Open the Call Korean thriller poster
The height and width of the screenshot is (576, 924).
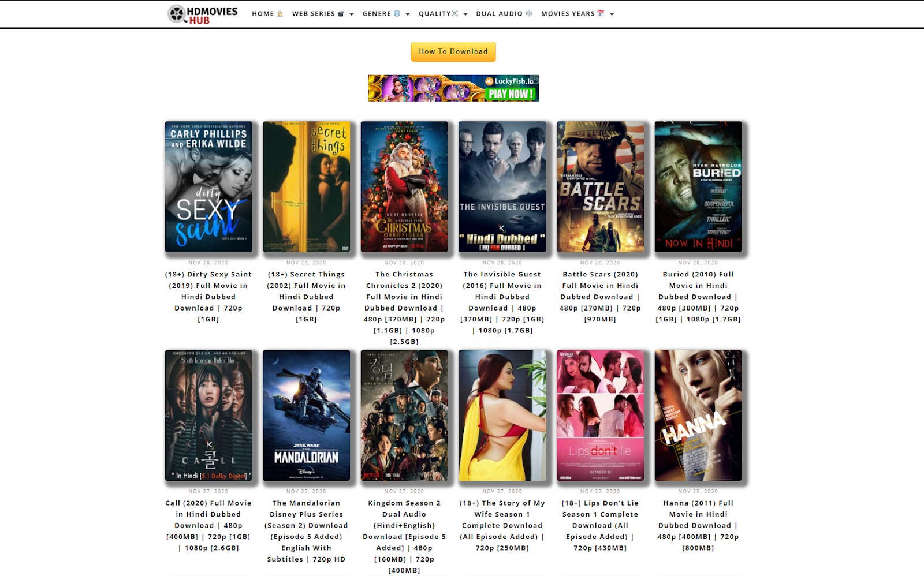coord(208,416)
